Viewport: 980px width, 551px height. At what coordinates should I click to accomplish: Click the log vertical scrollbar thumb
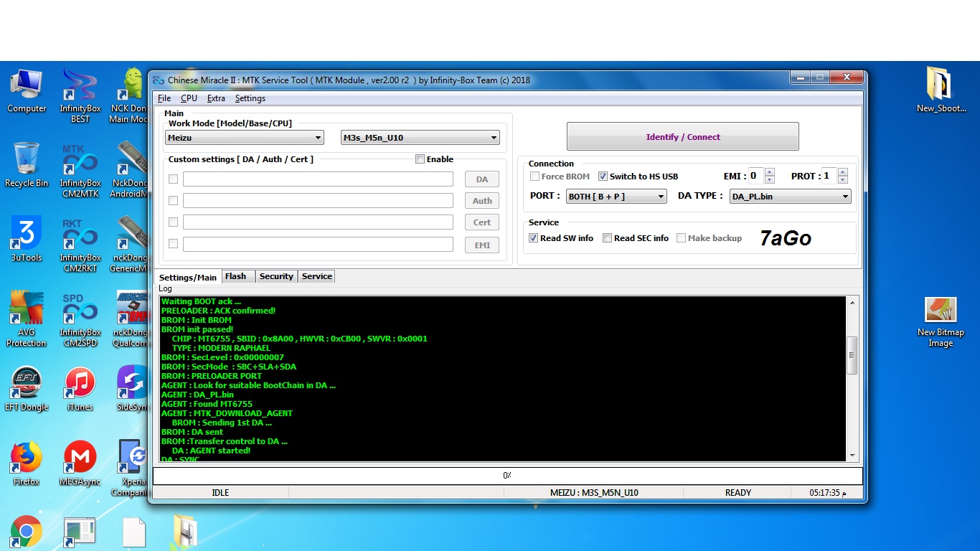click(x=852, y=356)
